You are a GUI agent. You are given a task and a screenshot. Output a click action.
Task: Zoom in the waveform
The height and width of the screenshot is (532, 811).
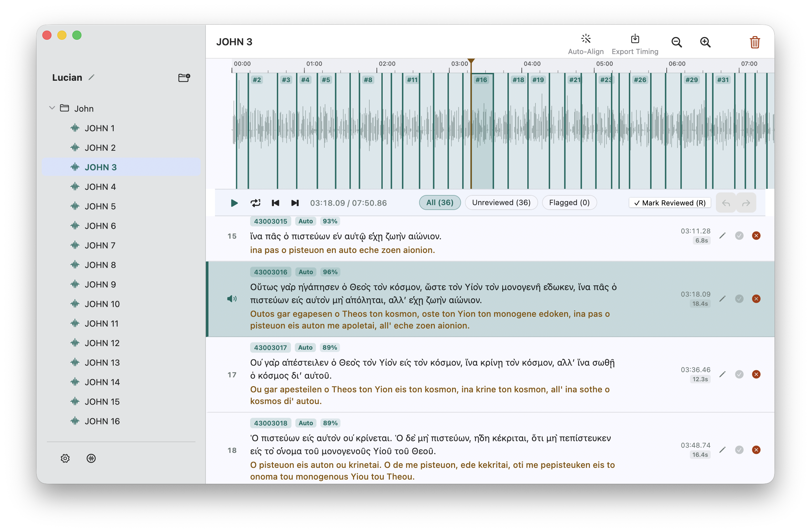pyautogui.click(x=705, y=42)
